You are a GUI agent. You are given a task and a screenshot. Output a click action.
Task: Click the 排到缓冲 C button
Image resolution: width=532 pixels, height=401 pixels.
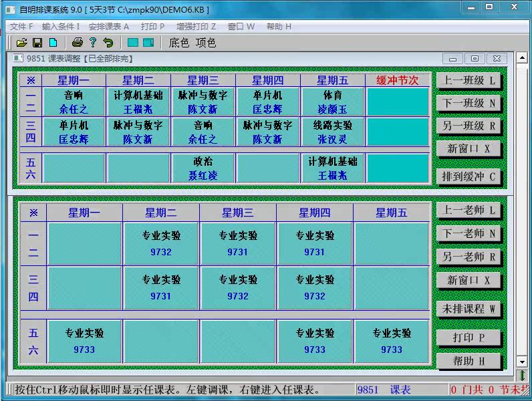point(469,176)
